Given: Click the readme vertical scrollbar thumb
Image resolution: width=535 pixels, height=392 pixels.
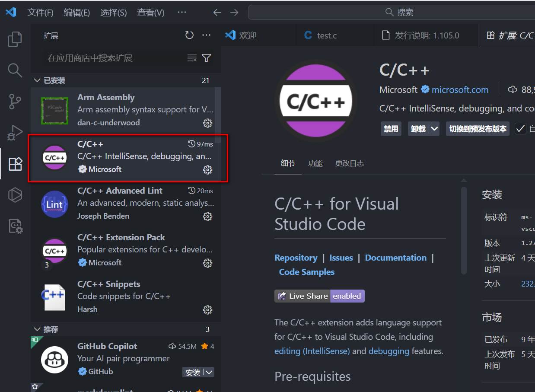Looking at the screenshot, I should (x=464, y=231).
